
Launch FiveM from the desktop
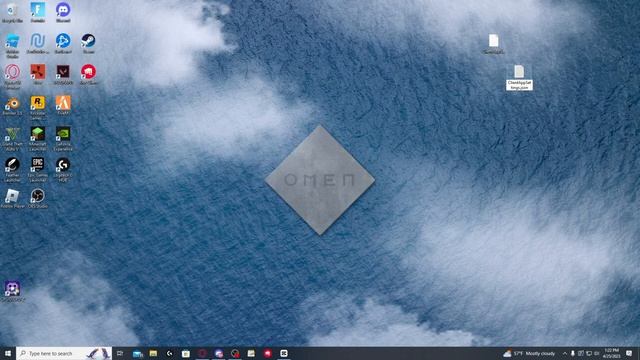63,106
